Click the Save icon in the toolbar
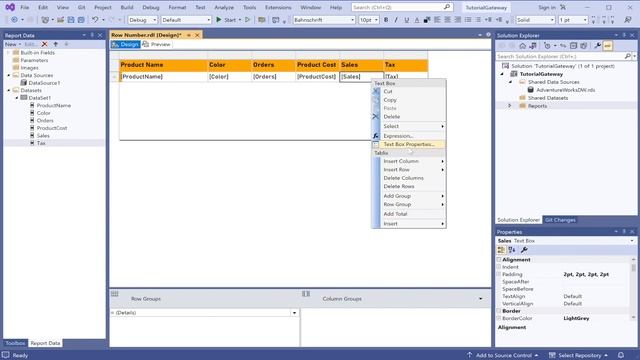 pos(71,20)
